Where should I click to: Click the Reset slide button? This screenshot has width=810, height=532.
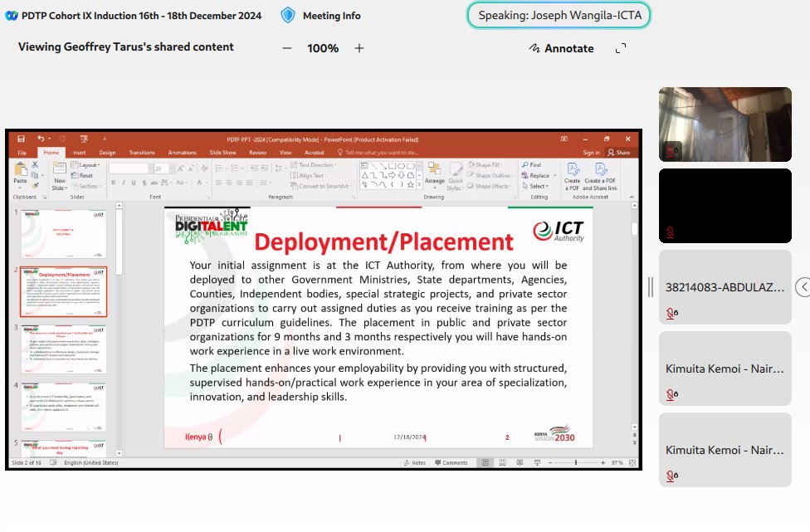coord(82,176)
